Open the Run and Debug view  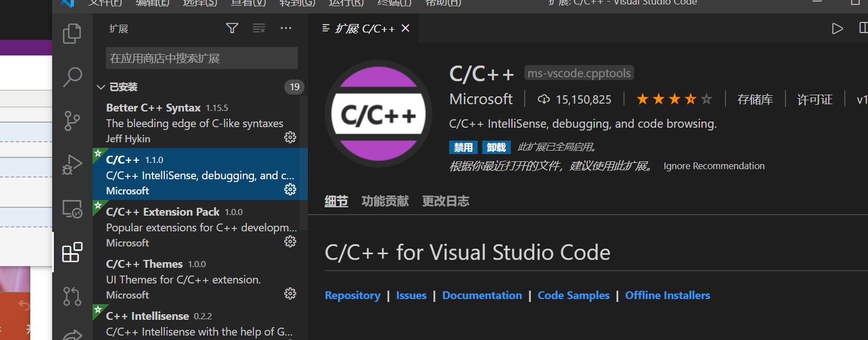pos(72,164)
